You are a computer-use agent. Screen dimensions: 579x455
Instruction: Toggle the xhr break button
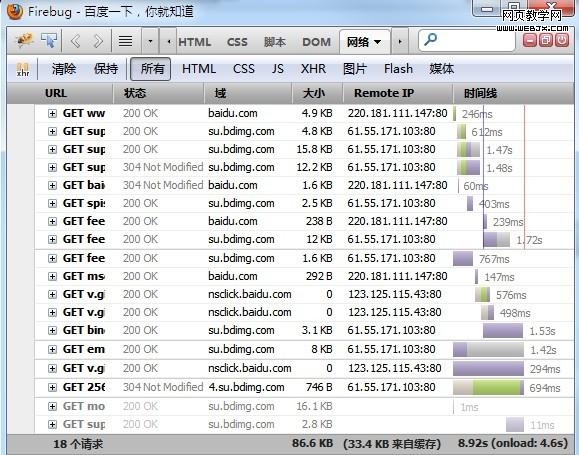pyautogui.click(x=23, y=69)
